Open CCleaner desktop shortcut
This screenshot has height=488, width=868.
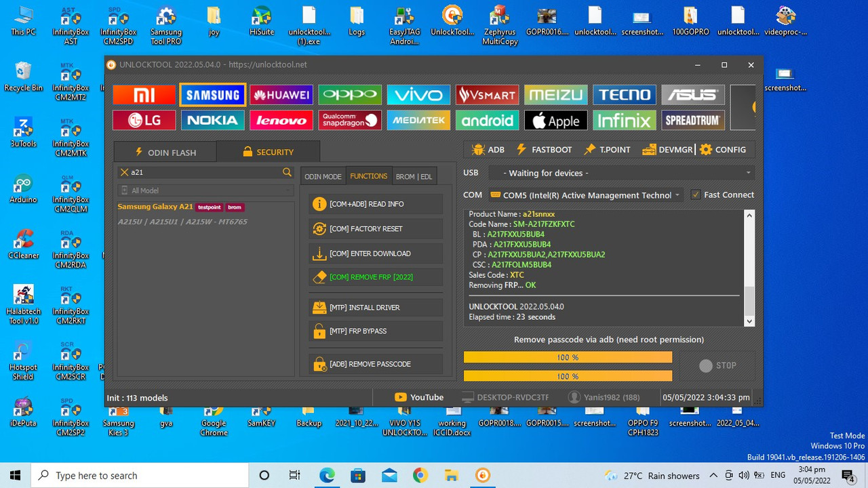pos(23,245)
